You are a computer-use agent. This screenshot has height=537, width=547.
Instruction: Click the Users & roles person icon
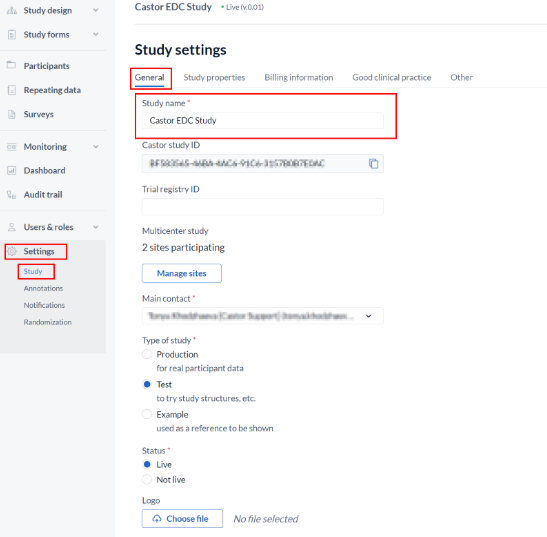point(12,227)
